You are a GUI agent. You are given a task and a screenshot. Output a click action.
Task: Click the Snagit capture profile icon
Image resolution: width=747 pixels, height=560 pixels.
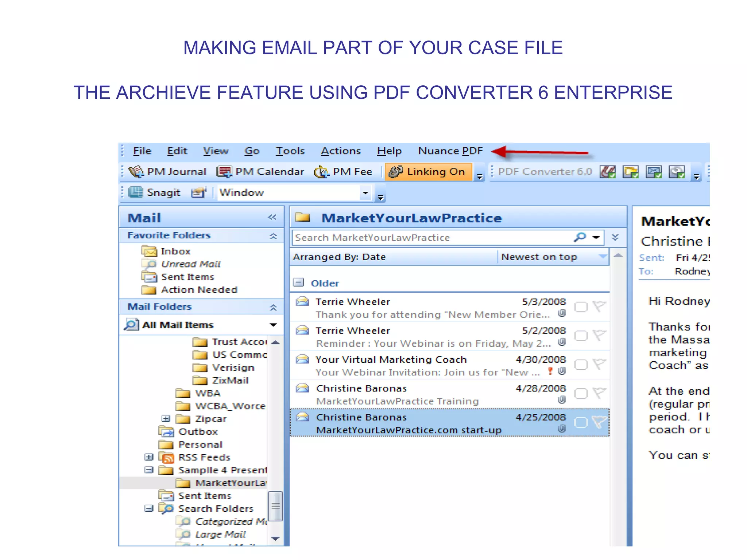[199, 192]
